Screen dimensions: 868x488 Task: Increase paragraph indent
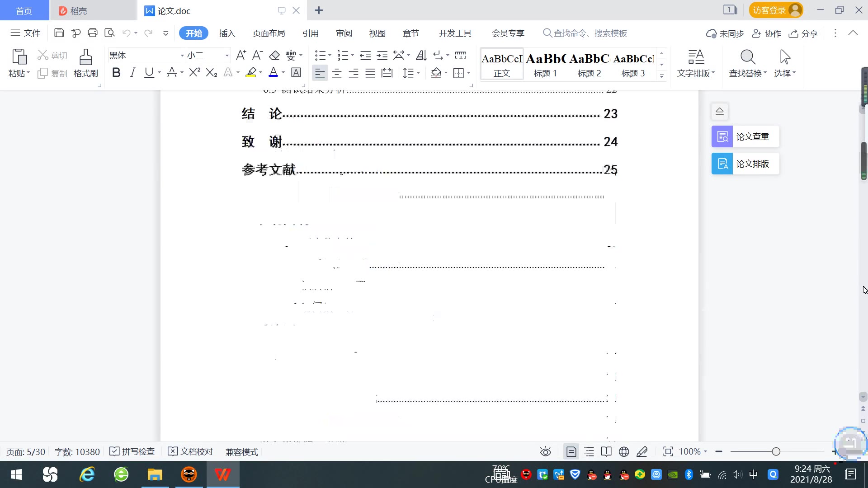click(382, 55)
